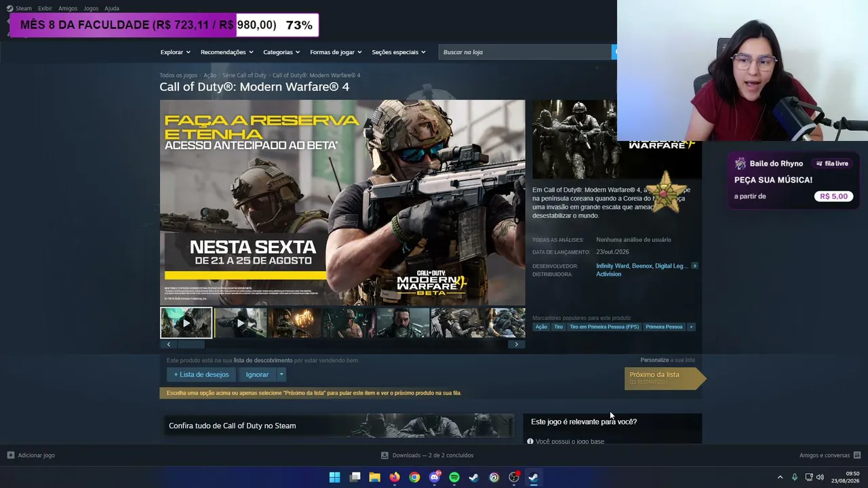Click the download icon beside Downloads
This screenshot has height=488, width=868.
pyautogui.click(x=384, y=455)
